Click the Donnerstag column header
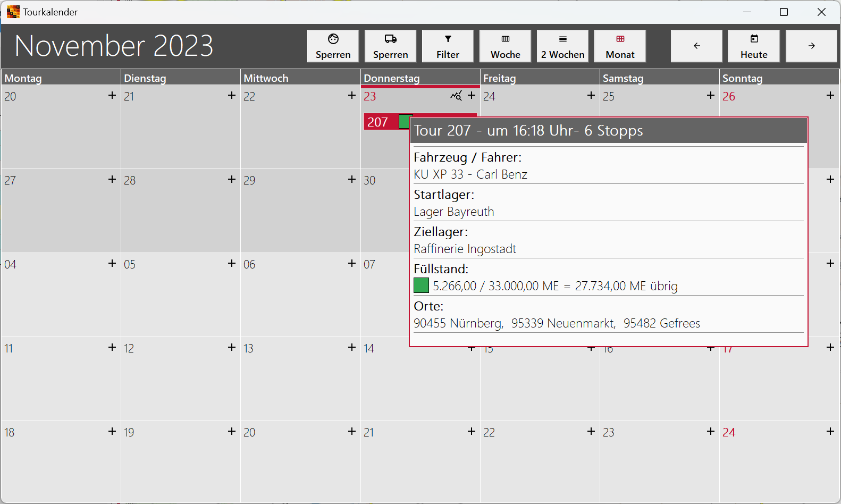This screenshot has width=841, height=504. click(420, 78)
